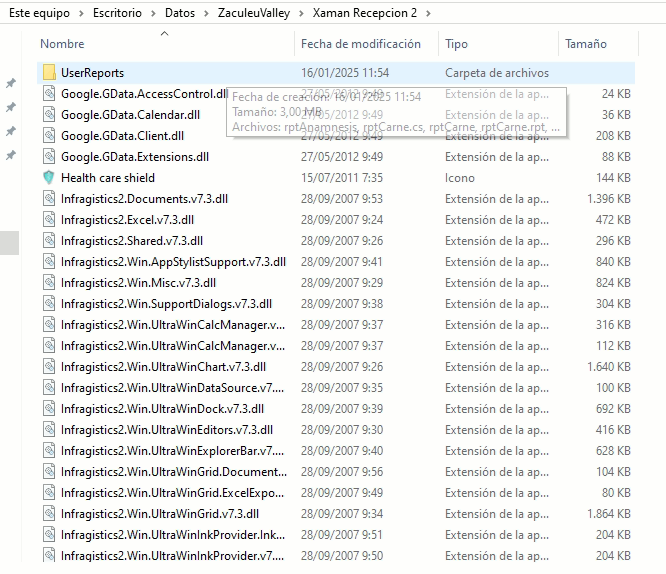The image size is (666, 574).
Task: Expand the chevron after Datos in breadcrumb
Action: pyautogui.click(x=207, y=13)
